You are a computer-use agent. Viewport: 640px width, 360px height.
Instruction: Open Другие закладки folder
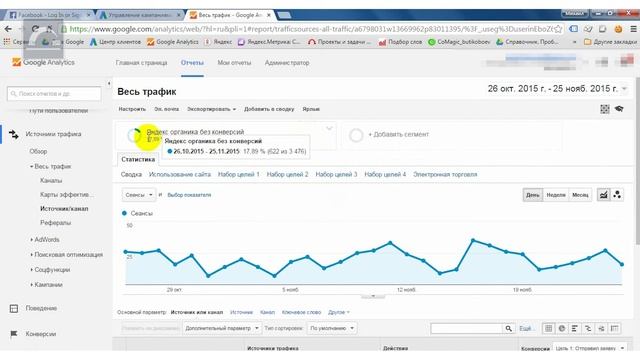click(x=610, y=42)
